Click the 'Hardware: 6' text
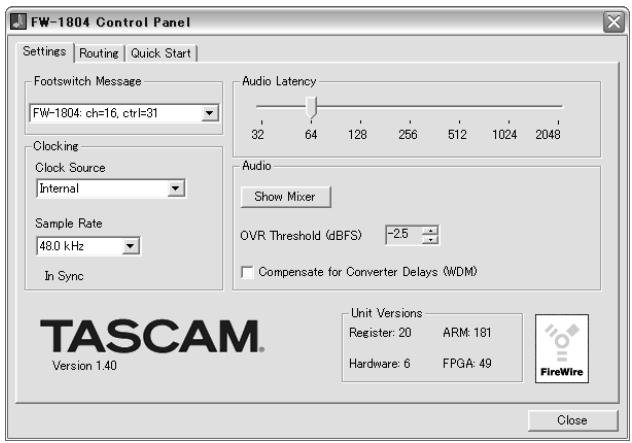The width and height of the screenshot is (632, 443). [379, 364]
